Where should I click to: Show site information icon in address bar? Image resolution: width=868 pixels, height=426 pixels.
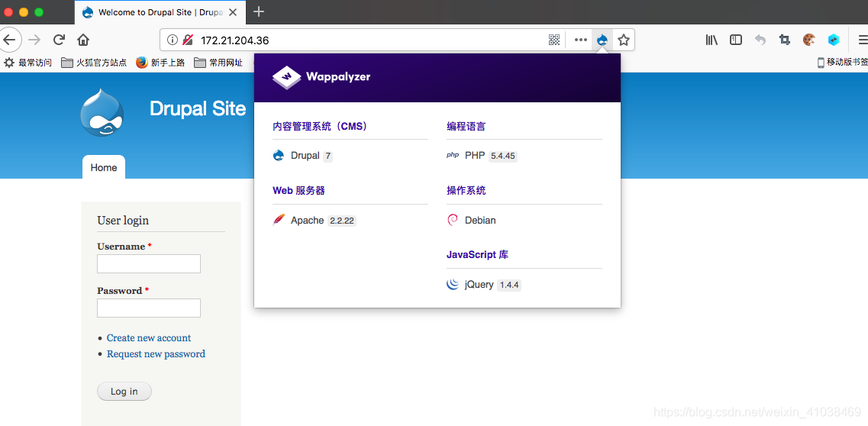click(x=173, y=40)
